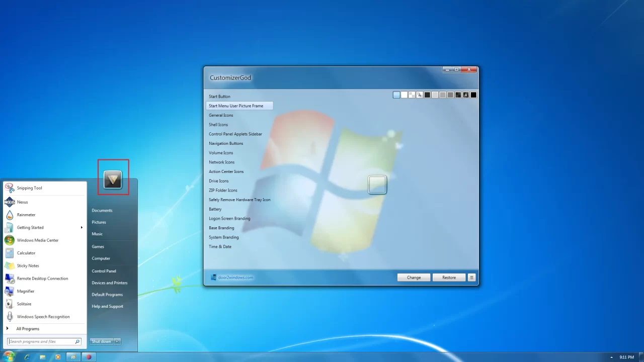Click the Restore button
Image resolution: width=644 pixels, height=362 pixels.
(x=449, y=278)
